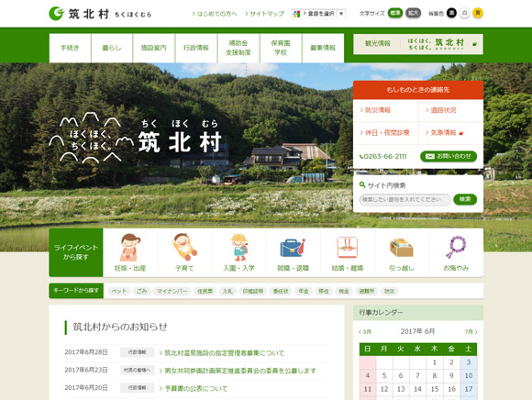Select the 税金 keyword tag
The image size is (532, 400).
coord(344,291)
